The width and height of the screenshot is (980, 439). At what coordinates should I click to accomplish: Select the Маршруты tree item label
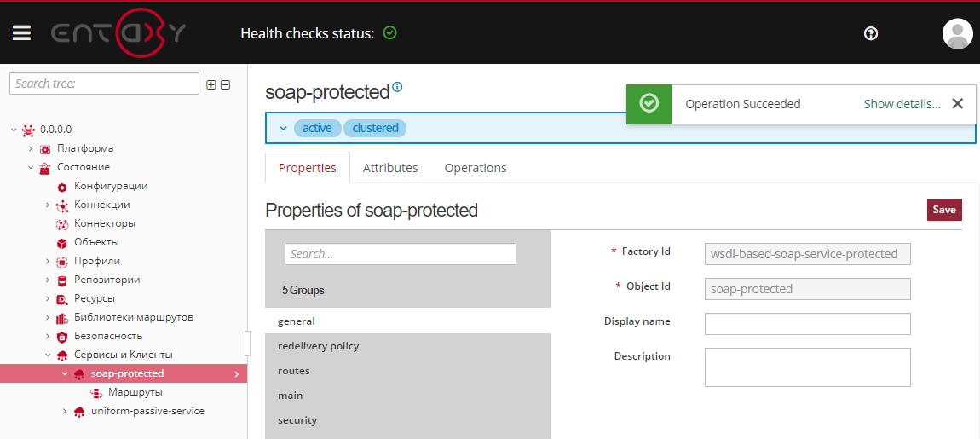click(135, 393)
